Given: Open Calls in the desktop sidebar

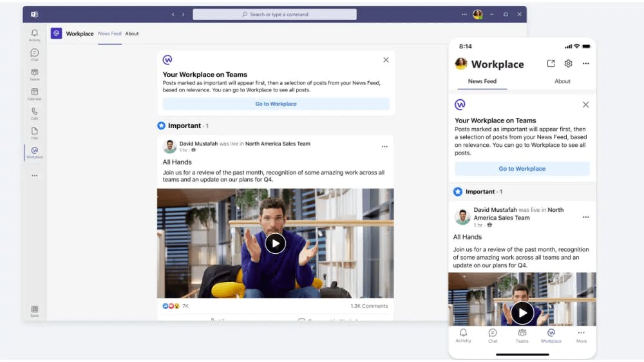Looking at the screenshot, I should click(35, 113).
